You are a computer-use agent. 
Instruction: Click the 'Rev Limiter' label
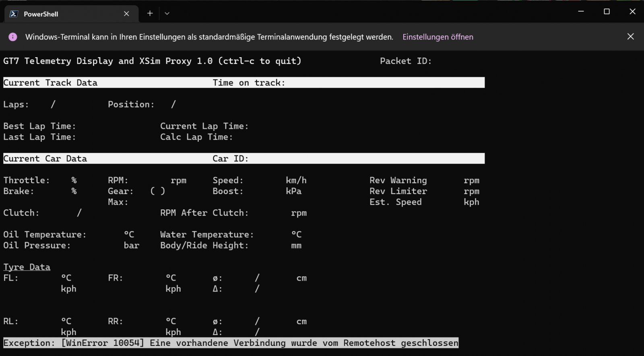pos(398,191)
